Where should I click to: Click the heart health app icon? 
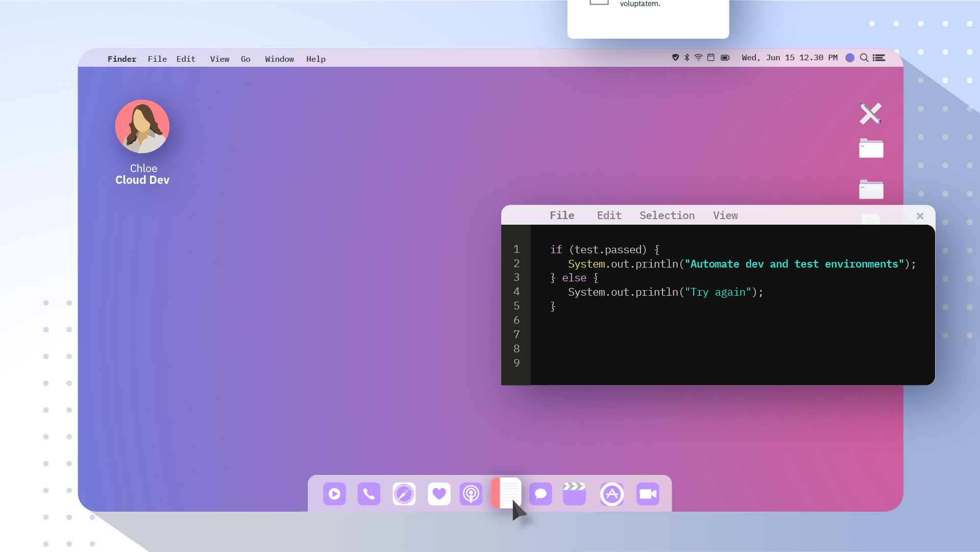coord(439,494)
